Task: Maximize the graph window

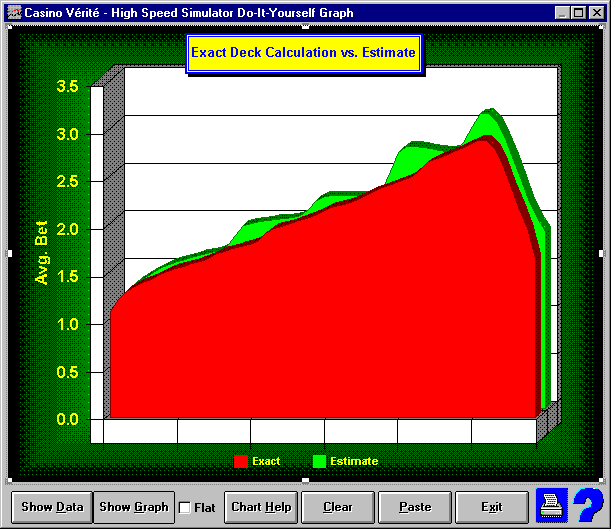Action: point(577,13)
